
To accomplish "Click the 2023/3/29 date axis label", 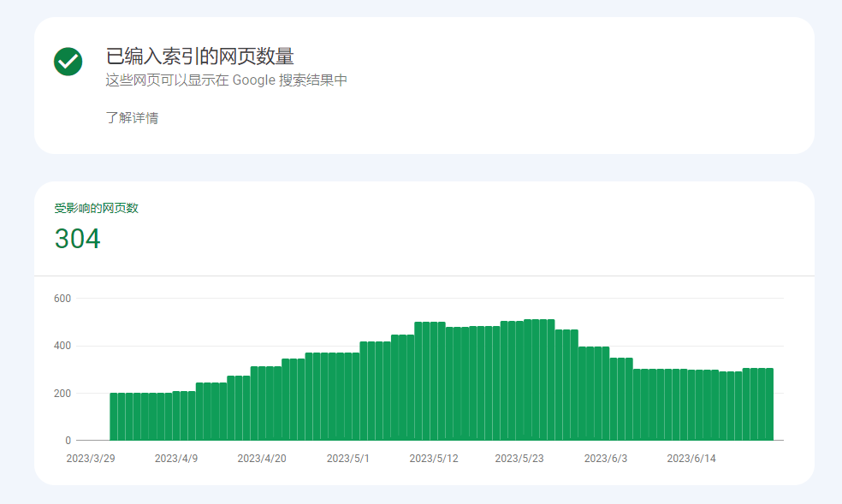I will (91, 459).
